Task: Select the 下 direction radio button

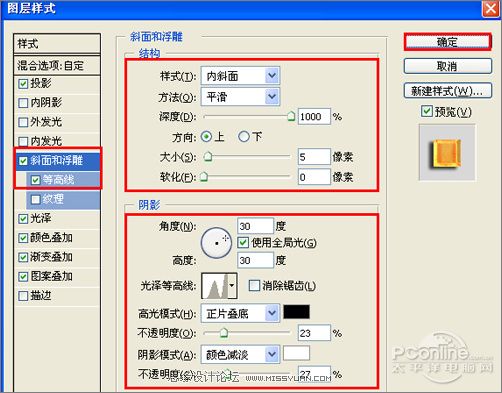Action: coord(244,136)
